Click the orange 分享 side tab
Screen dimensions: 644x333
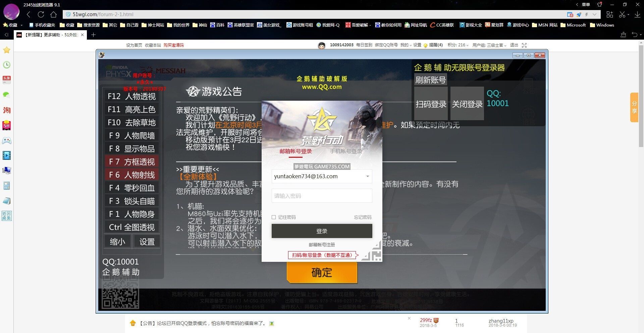(x=634, y=107)
